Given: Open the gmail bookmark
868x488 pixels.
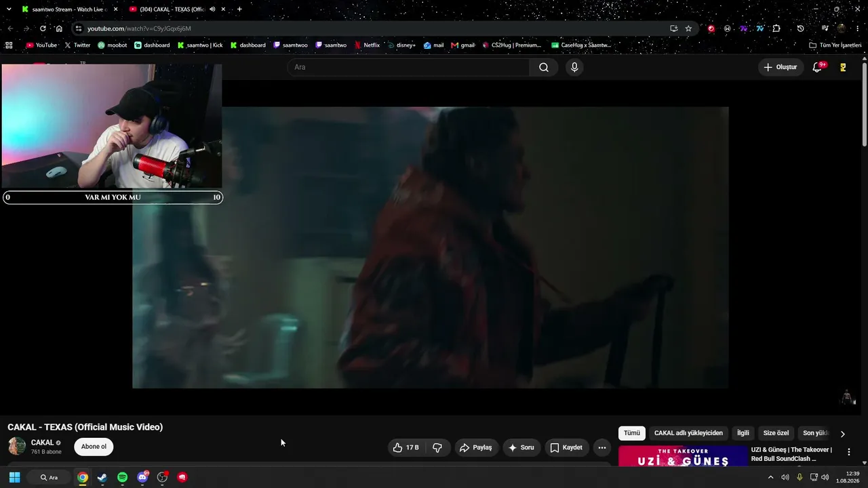Looking at the screenshot, I should pyautogui.click(x=463, y=45).
